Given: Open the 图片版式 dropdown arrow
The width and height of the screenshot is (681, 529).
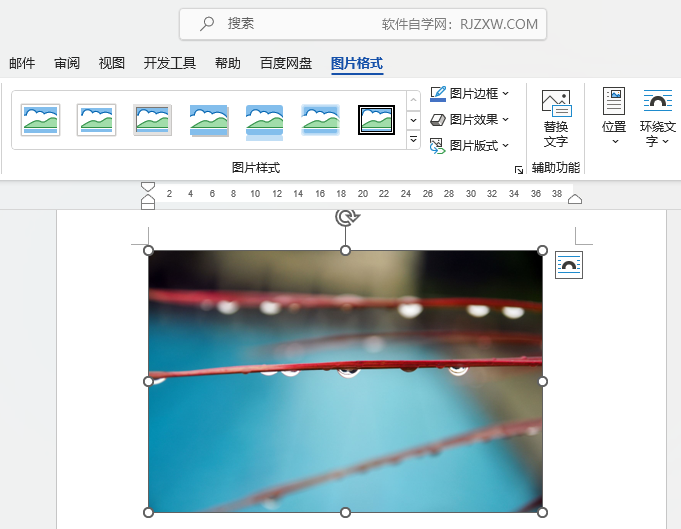Looking at the screenshot, I should pyautogui.click(x=506, y=145).
